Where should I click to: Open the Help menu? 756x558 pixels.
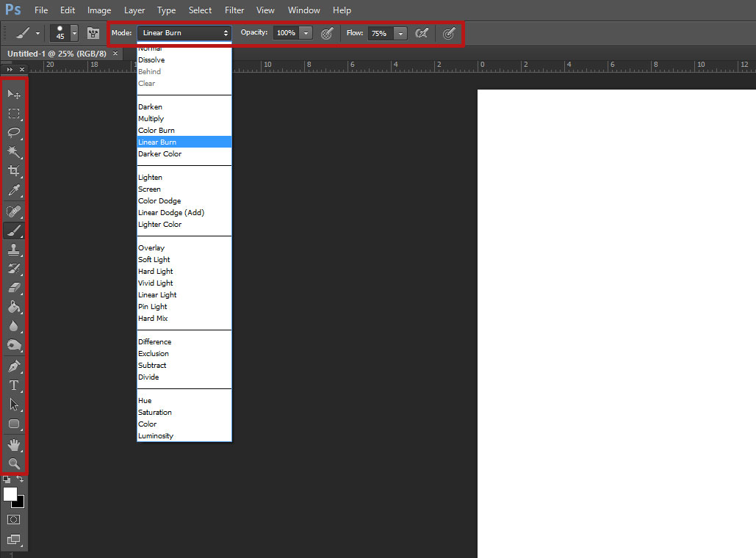[342, 10]
